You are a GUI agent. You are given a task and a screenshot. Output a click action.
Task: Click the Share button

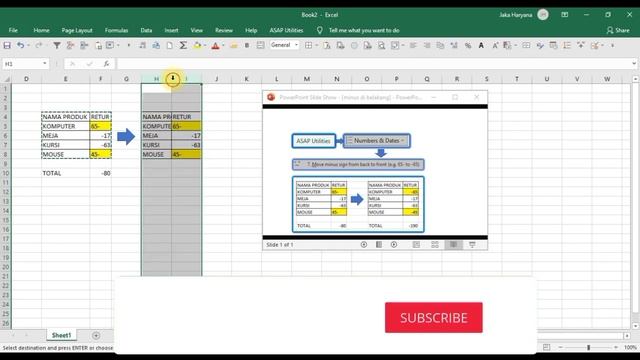point(618,30)
